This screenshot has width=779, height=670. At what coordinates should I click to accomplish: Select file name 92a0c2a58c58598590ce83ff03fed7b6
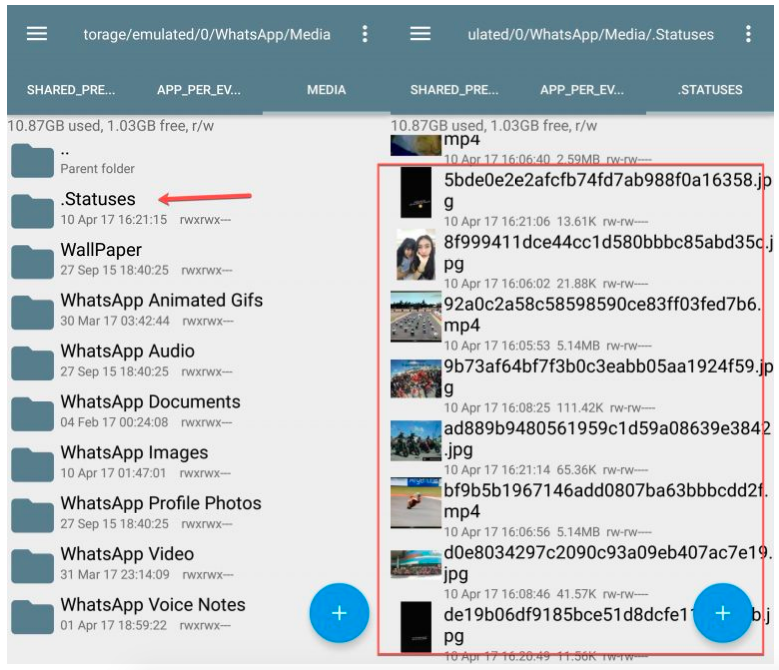click(x=602, y=315)
